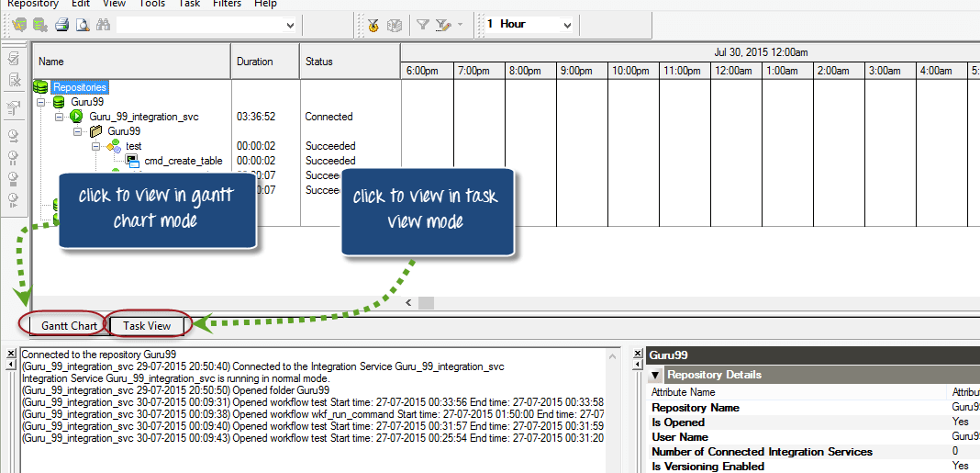The image size is (980, 473).
Task: Collapse the test workflow node
Action: (95, 146)
